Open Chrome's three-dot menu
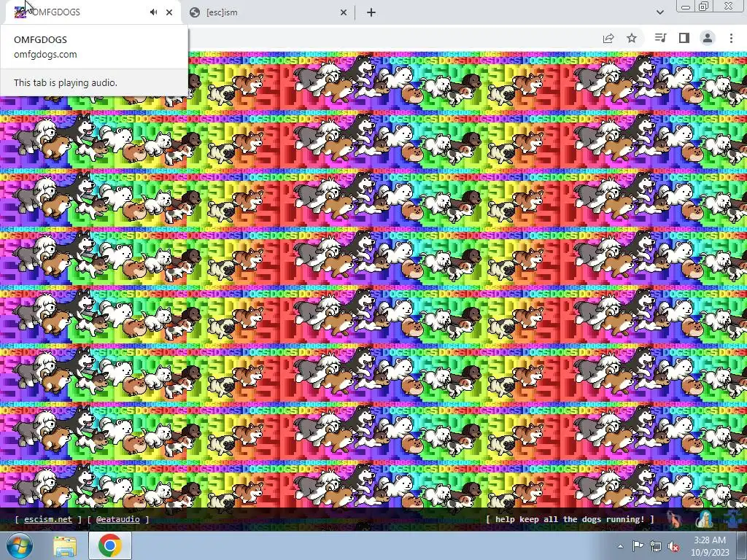747x560 pixels. point(731,38)
